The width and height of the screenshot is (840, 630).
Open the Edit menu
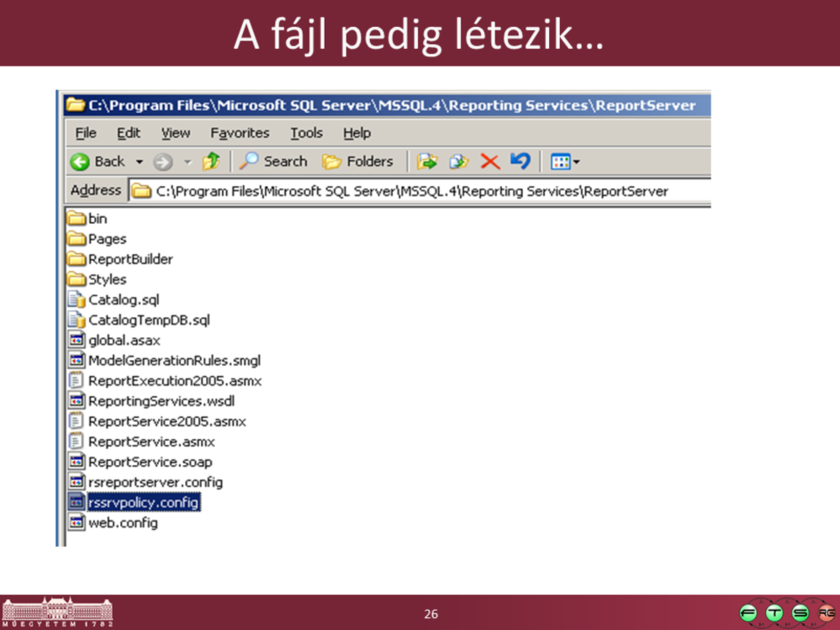(129, 133)
